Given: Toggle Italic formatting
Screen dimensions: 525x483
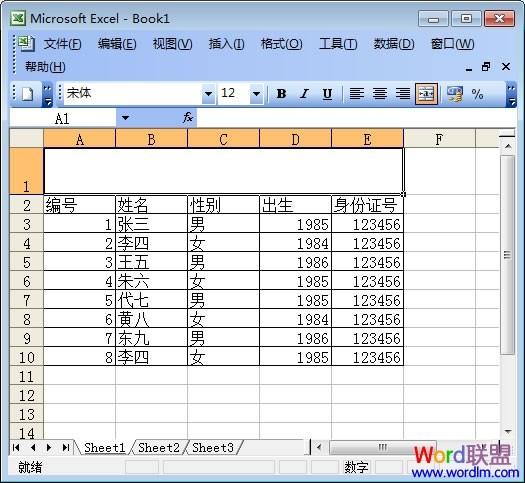Looking at the screenshot, I should 304,94.
